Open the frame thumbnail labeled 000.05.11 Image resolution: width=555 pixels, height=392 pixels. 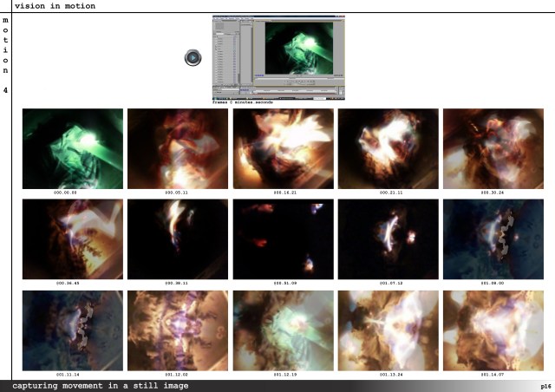(178, 148)
